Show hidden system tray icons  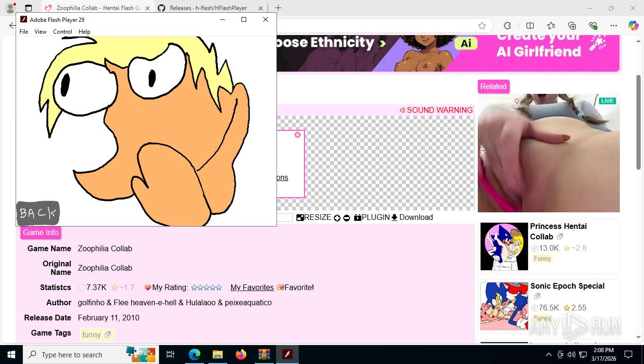(x=549, y=355)
